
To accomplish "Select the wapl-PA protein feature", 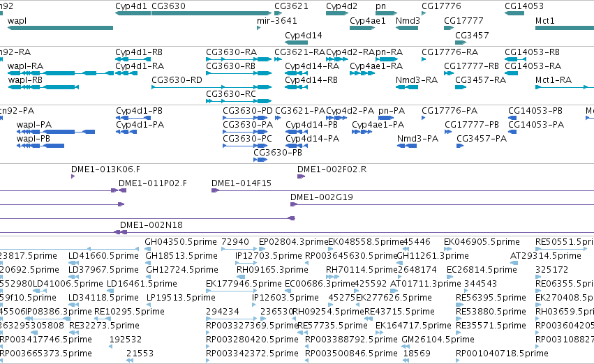I will (x=56, y=132).
